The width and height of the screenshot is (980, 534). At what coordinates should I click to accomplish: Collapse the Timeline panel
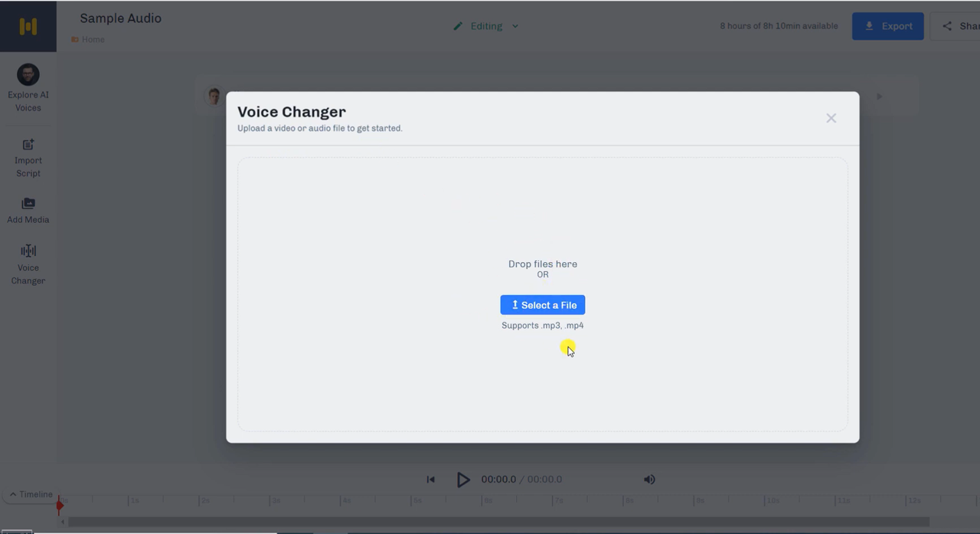pos(31,494)
